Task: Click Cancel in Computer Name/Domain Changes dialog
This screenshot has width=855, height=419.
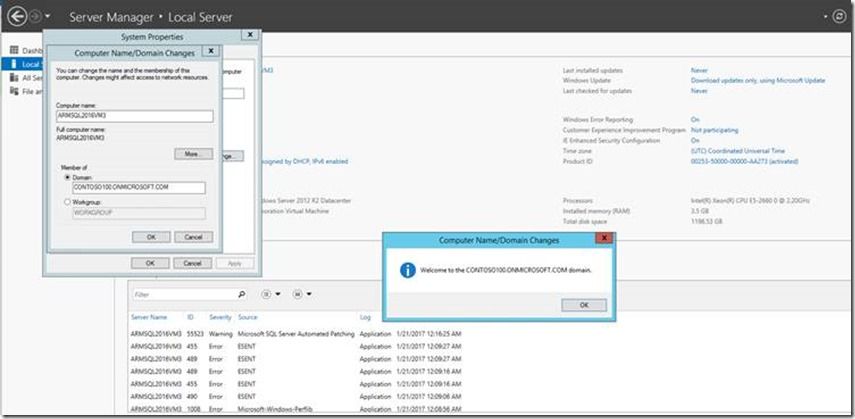Action: [x=194, y=237]
